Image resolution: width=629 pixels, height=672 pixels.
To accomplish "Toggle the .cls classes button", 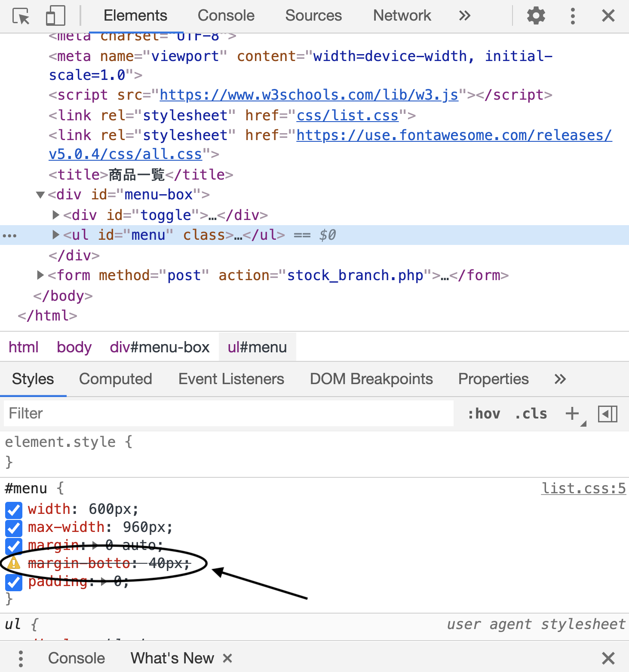I will (531, 414).
